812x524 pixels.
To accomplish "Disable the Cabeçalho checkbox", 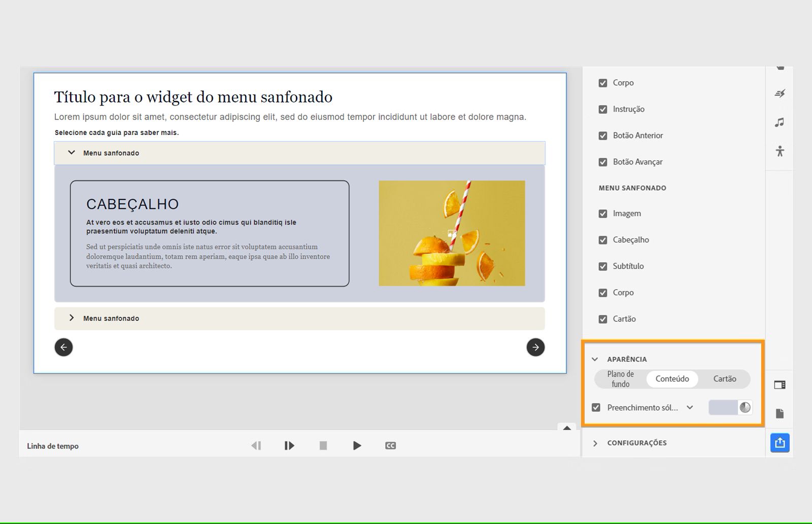I will click(603, 240).
